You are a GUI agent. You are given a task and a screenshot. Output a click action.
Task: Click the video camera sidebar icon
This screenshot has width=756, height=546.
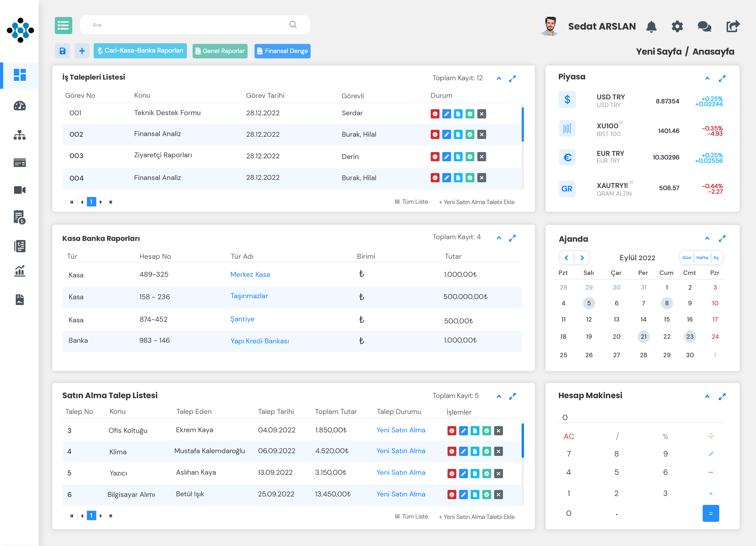(20, 190)
